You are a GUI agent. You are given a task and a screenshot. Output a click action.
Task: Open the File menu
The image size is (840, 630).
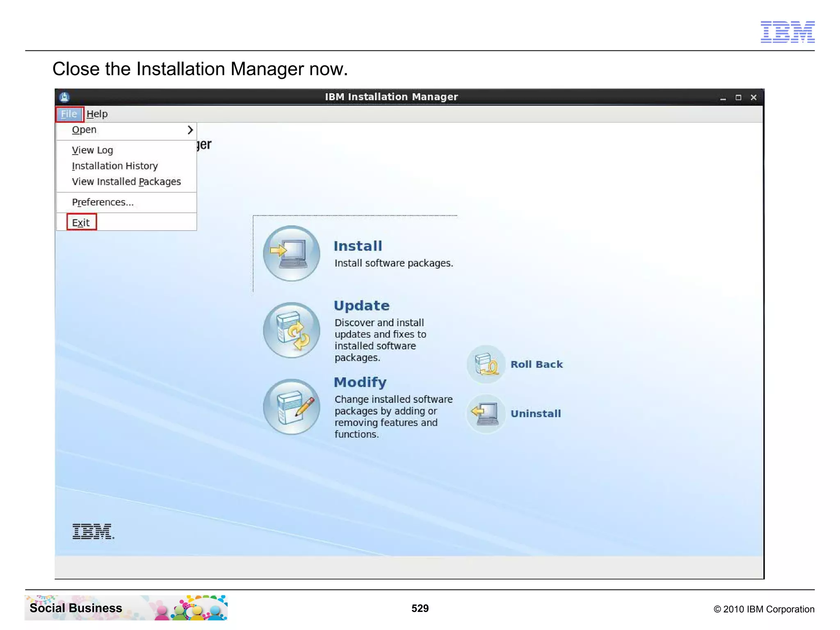(69, 114)
